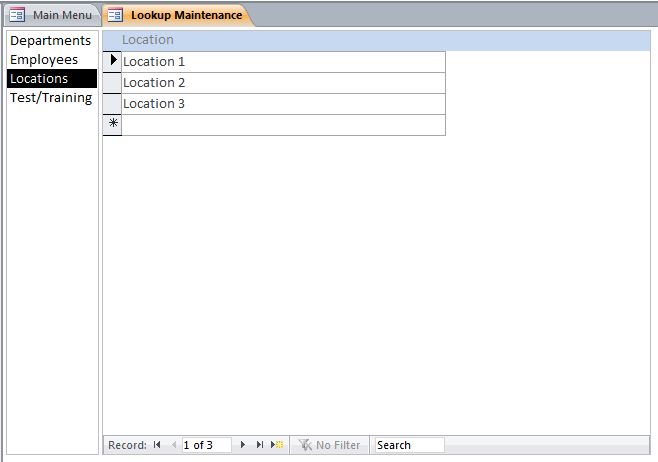Switch to the Main Menu tab
This screenshot has height=462, width=658.
coord(52,15)
